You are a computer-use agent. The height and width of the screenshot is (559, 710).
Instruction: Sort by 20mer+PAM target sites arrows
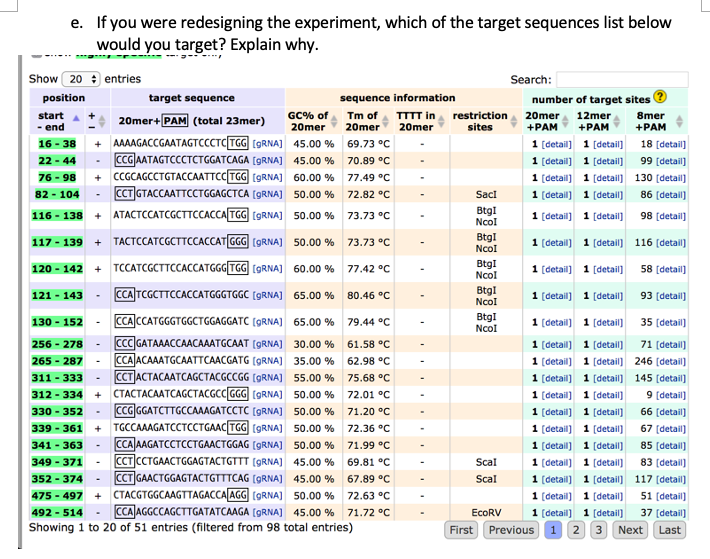(565, 121)
